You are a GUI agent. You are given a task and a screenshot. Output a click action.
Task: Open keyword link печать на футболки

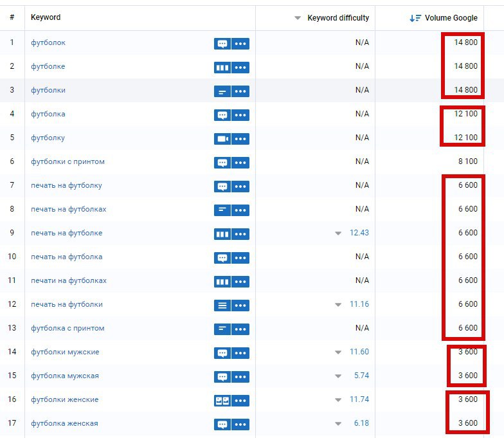tap(67, 304)
